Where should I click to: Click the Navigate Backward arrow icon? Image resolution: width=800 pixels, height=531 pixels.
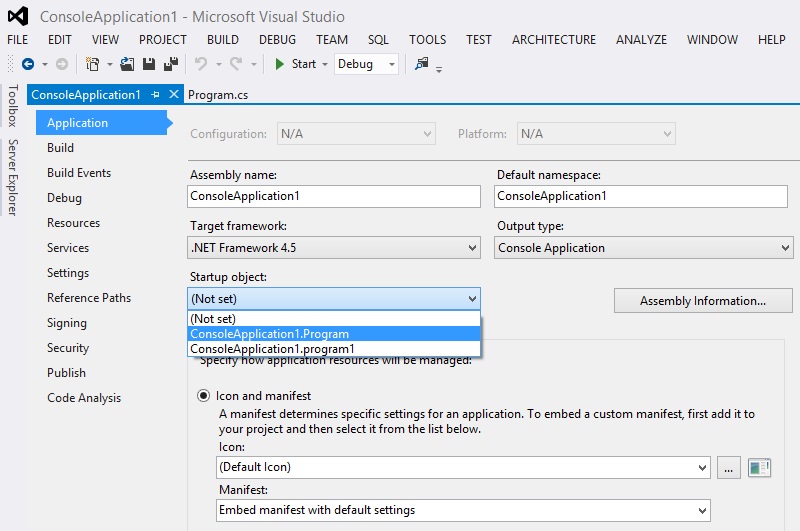28,64
